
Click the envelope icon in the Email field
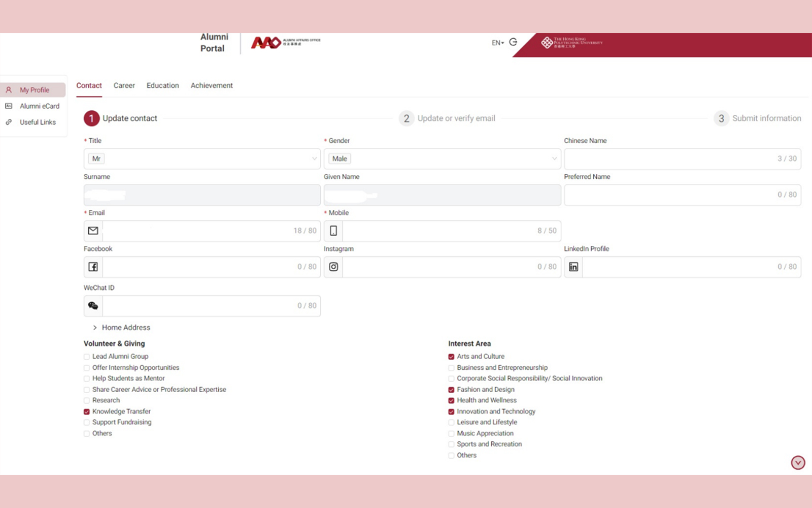coord(93,231)
